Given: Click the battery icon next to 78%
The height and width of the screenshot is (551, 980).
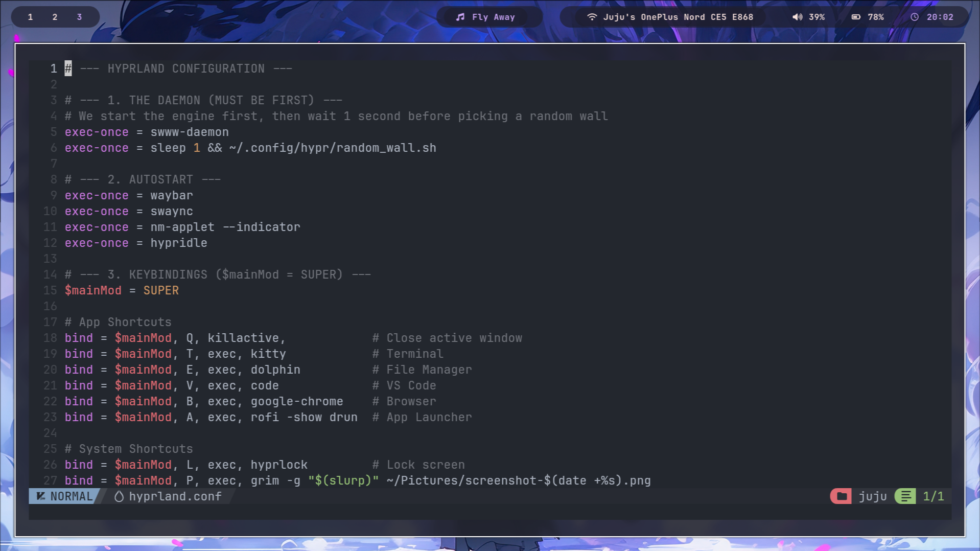Looking at the screenshot, I should coord(857,17).
